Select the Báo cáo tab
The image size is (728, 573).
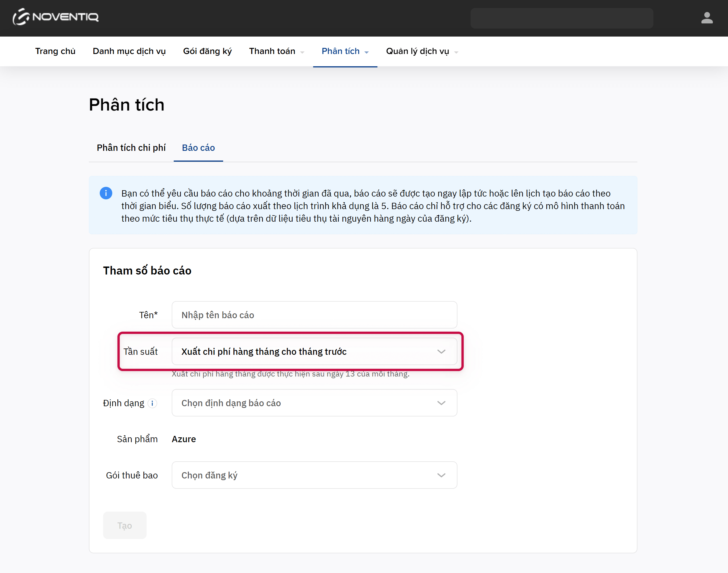198,148
